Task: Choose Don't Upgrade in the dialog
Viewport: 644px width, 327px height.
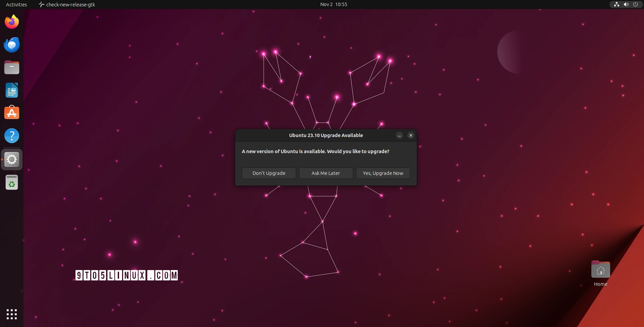Action: click(x=269, y=173)
